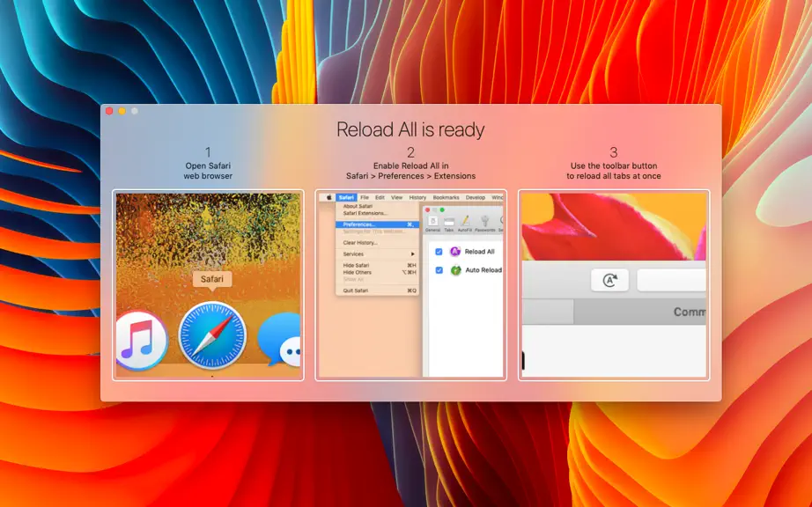Click the "Reload All is ready" heading
Screen dimensions: 812x507
410,129
